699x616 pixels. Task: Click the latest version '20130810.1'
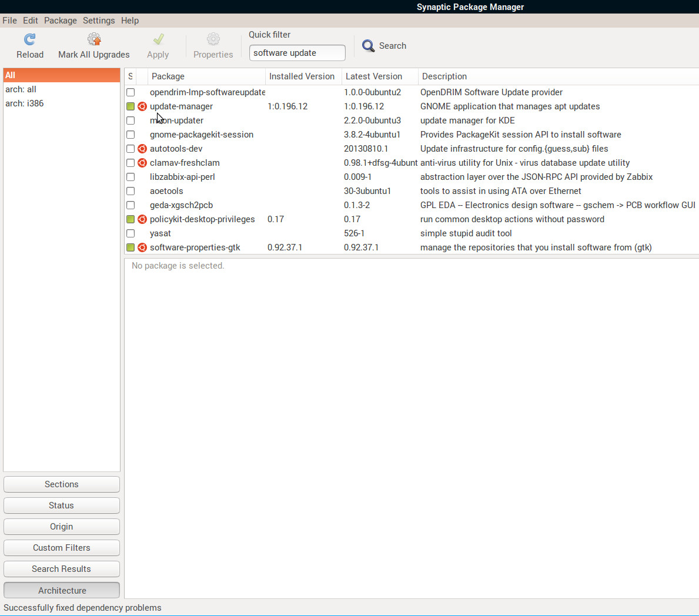click(366, 149)
